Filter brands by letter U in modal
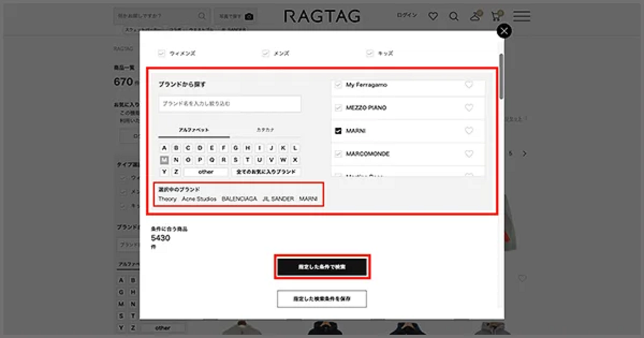Viewport: 644px width, 338px height. [x=260, y=160]
